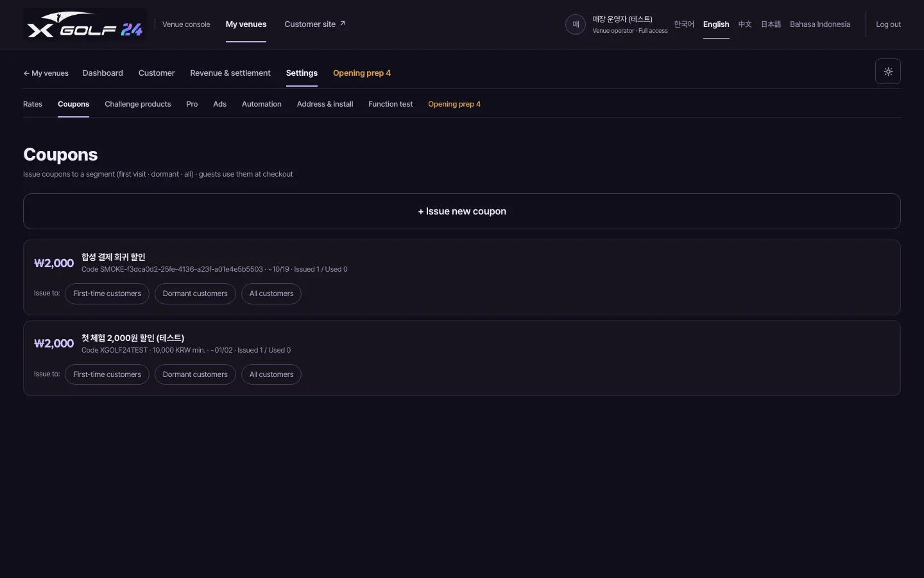Switch language to 中文
Viewport: 924px width, 578px height.
point(745,24)
